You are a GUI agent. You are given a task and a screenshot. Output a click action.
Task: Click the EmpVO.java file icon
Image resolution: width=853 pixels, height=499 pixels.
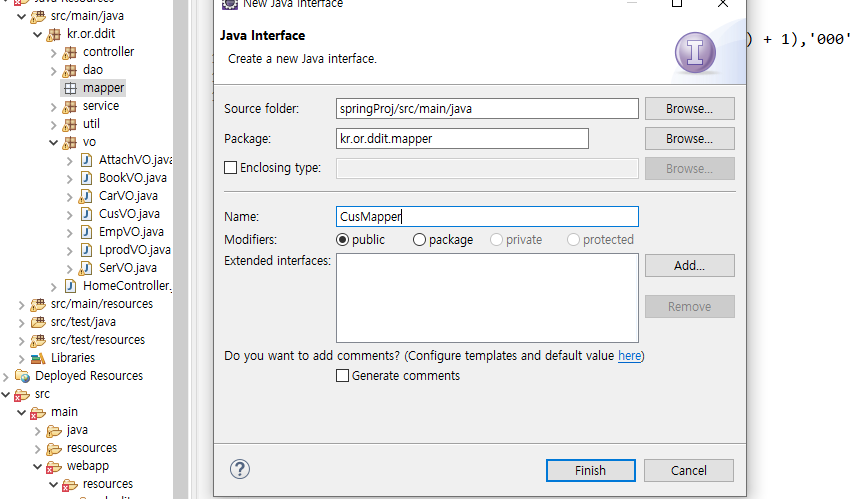(x=86, y=232)
